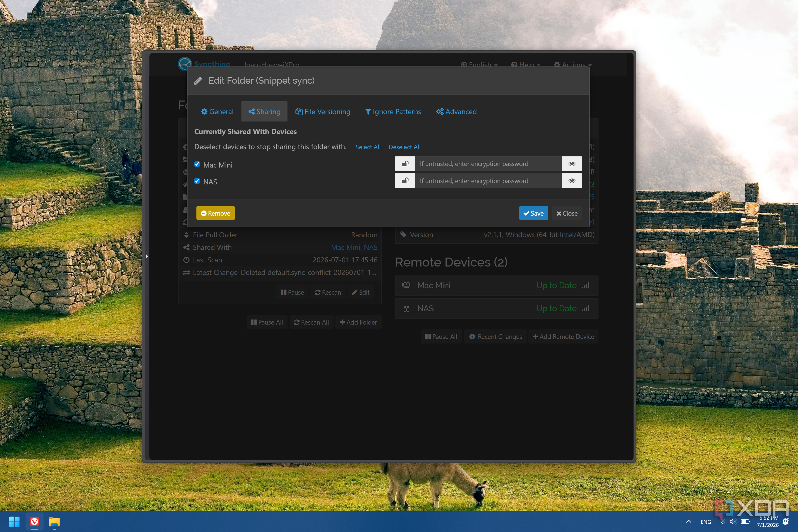The image size is (798, 532).
Task: Pause the Snippet sync folder
Action: click(292, 292)
